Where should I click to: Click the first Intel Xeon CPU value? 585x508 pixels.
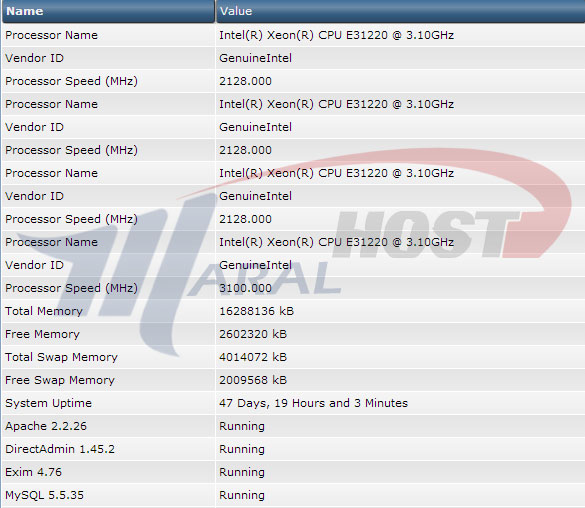tap(337, 35)
